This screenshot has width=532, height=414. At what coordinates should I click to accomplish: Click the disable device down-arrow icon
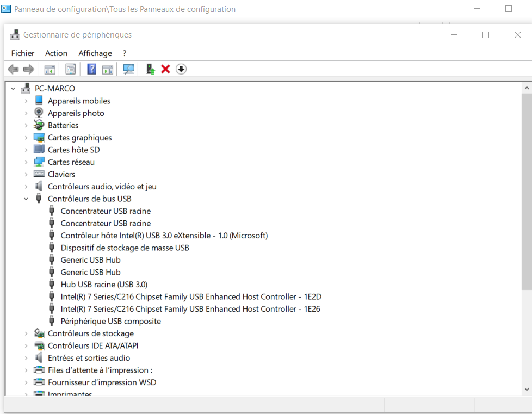tap(181, 69)
